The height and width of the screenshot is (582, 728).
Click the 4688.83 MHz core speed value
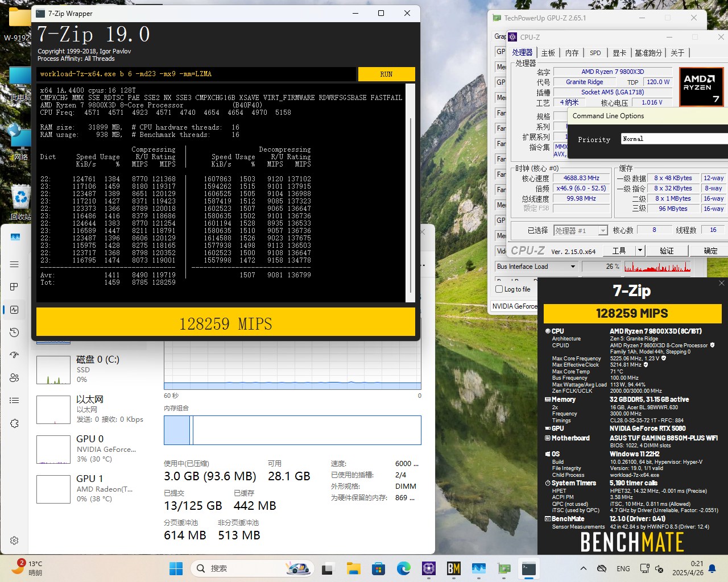pyautogui.click(x=581, y=178)
